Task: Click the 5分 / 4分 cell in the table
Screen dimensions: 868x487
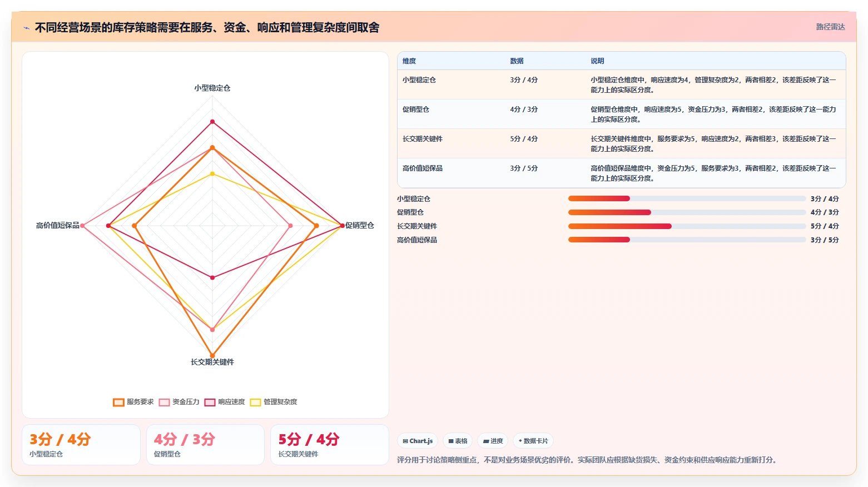Action: pyautogui.click(x=524, y=139)
